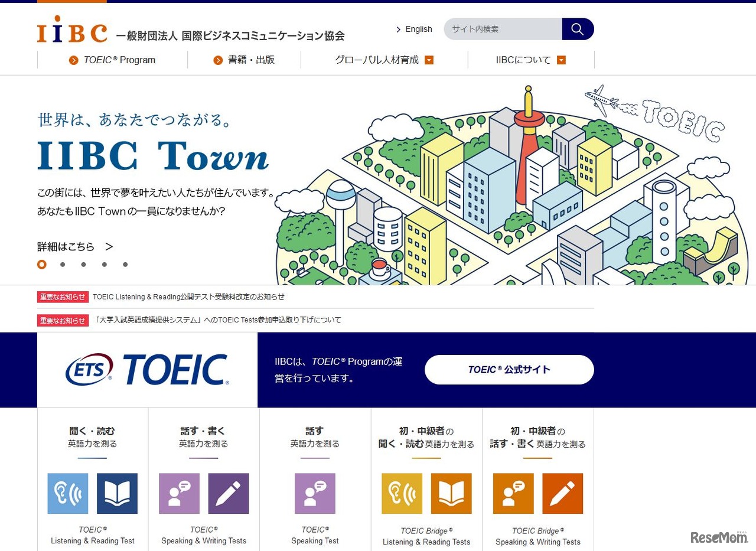Click the サイト内検索 search field
756x551 pixels.
(x=503, y=29)
